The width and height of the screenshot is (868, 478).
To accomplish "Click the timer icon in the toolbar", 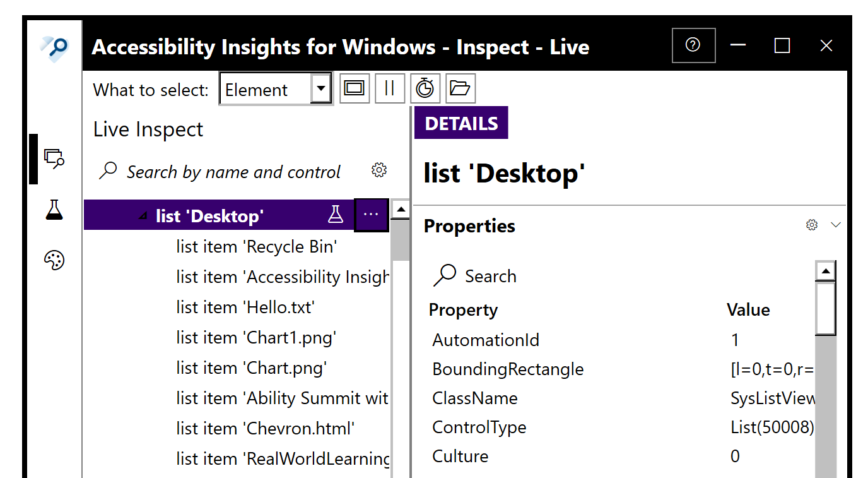I will [x=425, y=88].
